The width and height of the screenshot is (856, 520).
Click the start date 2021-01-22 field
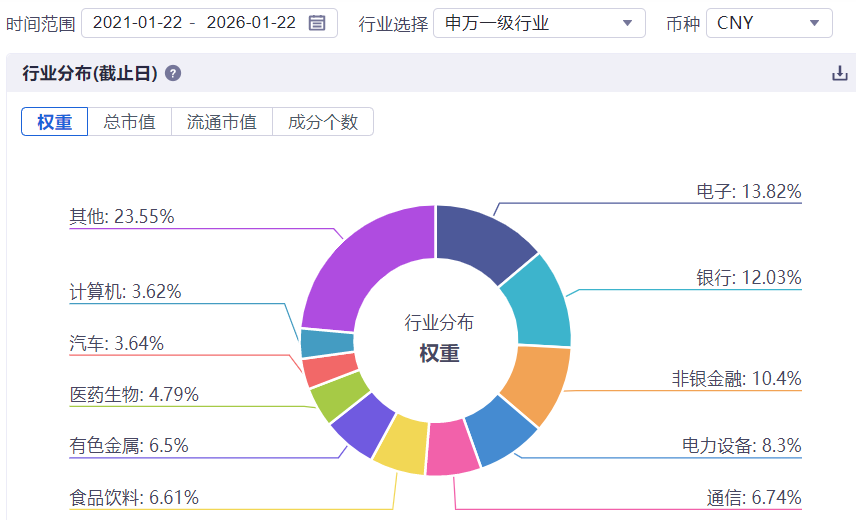tap(137, 23)
